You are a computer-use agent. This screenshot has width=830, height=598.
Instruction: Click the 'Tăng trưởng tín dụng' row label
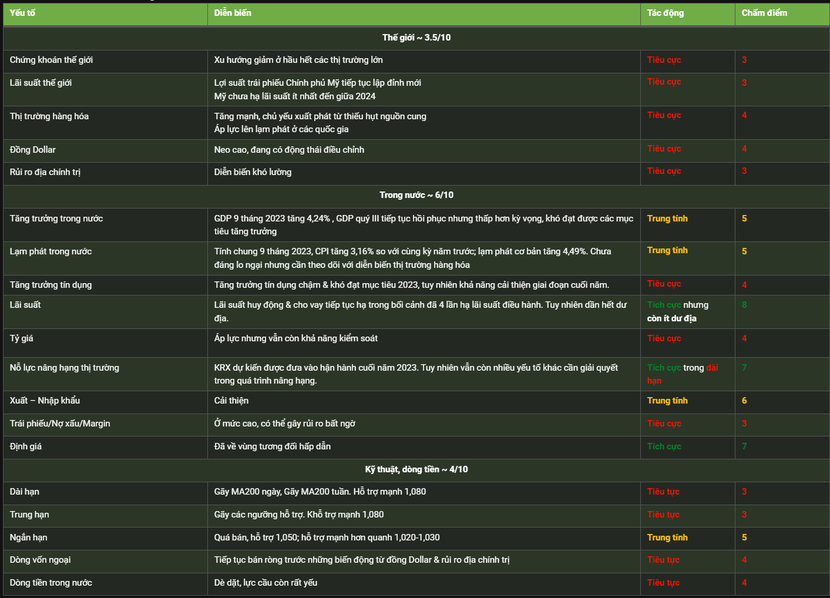51,285
